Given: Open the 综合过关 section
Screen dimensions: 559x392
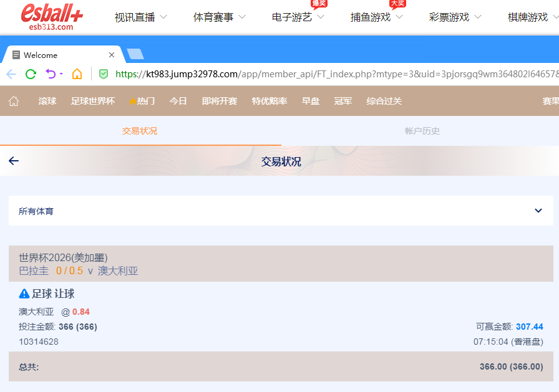Looking at the screenshot, I should (x=384, y=101).
